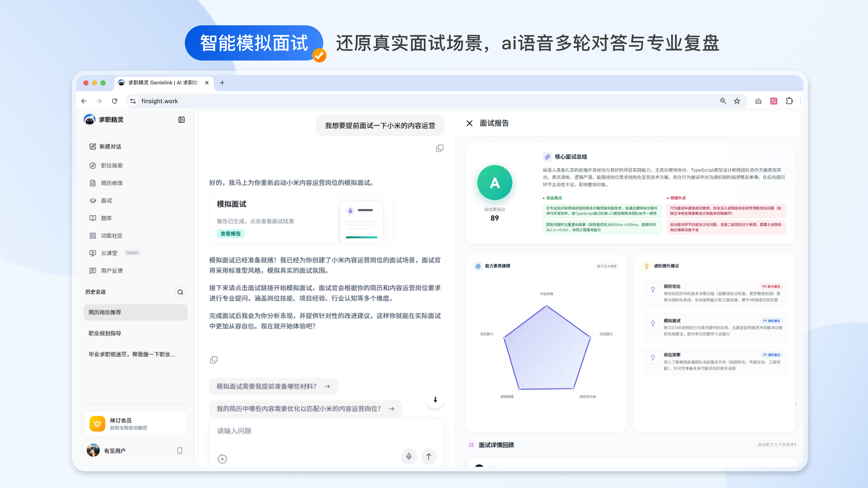Click the pink translate extension icon

click(774, 101)
